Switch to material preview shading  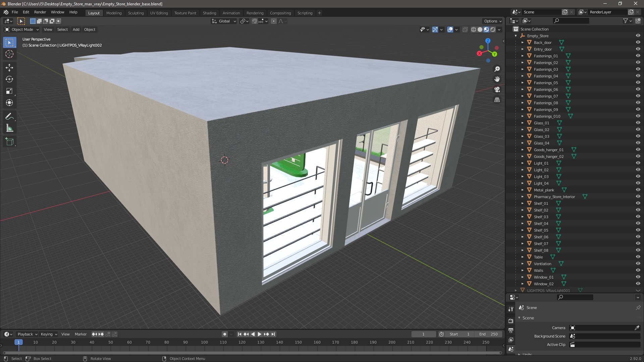(486, 29)
